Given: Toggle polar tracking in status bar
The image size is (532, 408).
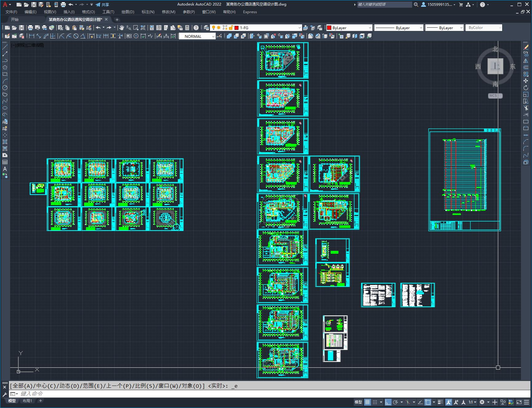Looking at the screenshot, I should 396,402.
